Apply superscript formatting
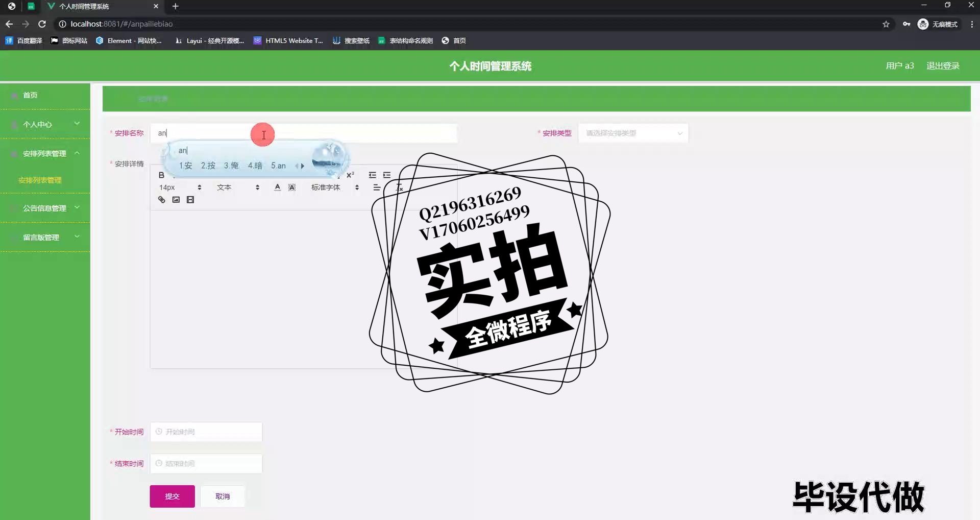Viewport: 980px width, 520px height. 350,175
